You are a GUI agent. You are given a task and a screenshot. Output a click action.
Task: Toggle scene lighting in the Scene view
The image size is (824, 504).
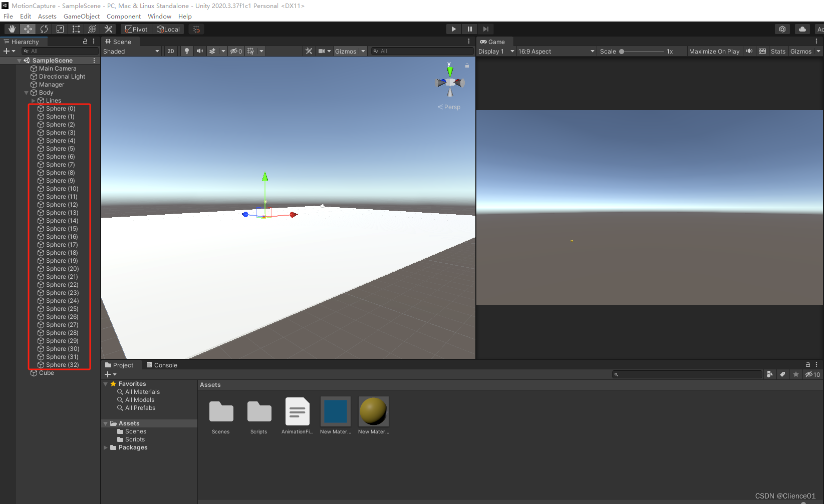pos(186,51)
